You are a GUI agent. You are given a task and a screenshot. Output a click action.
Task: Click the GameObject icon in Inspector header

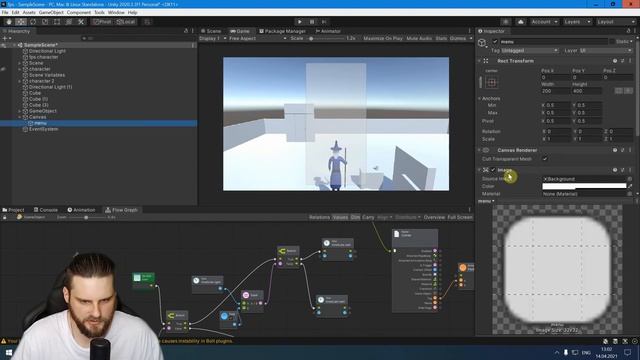point(482,43)
